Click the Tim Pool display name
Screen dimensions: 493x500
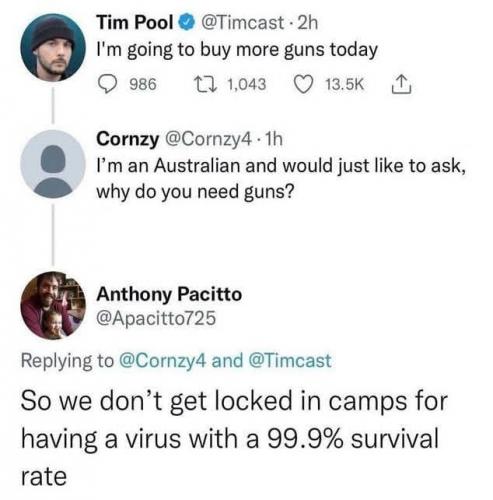coord(135,23)
